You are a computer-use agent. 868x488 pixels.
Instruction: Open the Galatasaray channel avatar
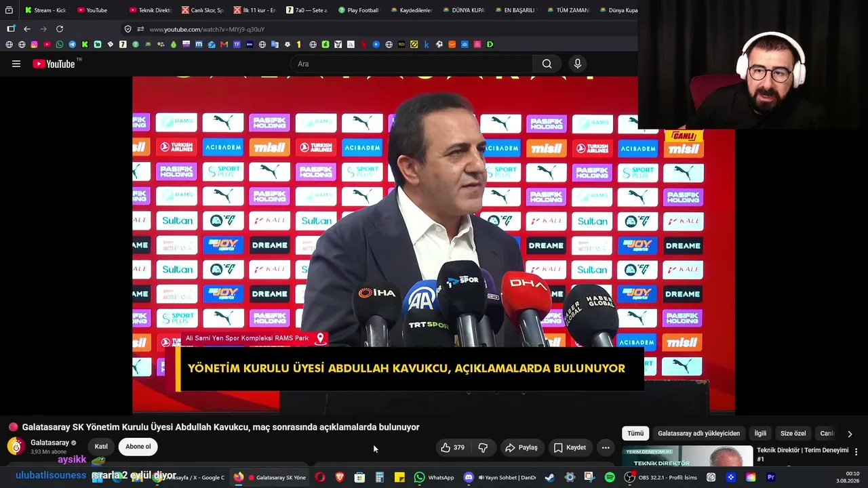coord(16,446)
